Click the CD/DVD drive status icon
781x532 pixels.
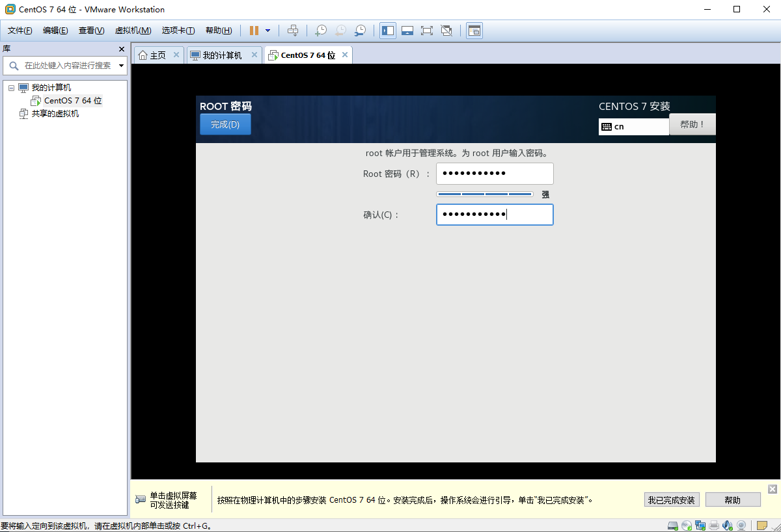[x=687, y=525]
